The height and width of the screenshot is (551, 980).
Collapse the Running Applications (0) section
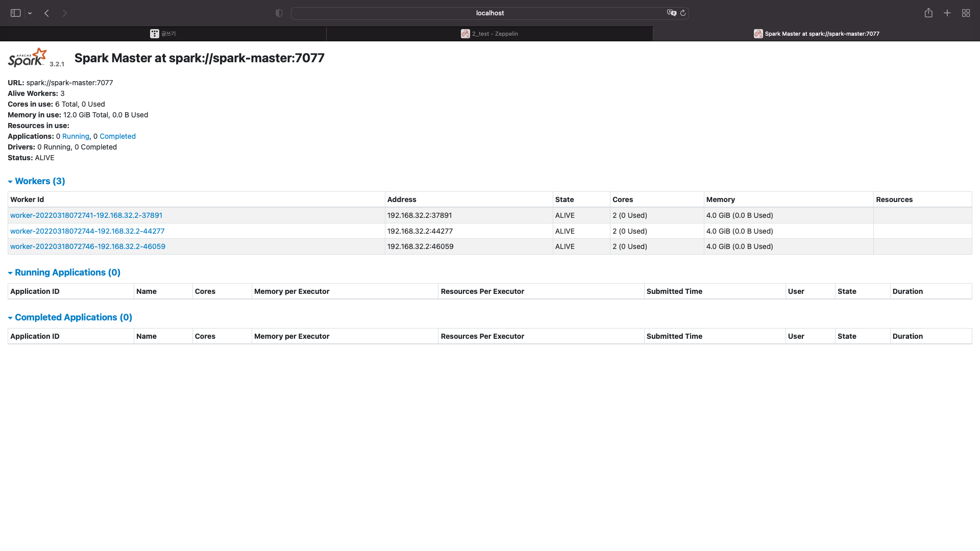point(64,272)
